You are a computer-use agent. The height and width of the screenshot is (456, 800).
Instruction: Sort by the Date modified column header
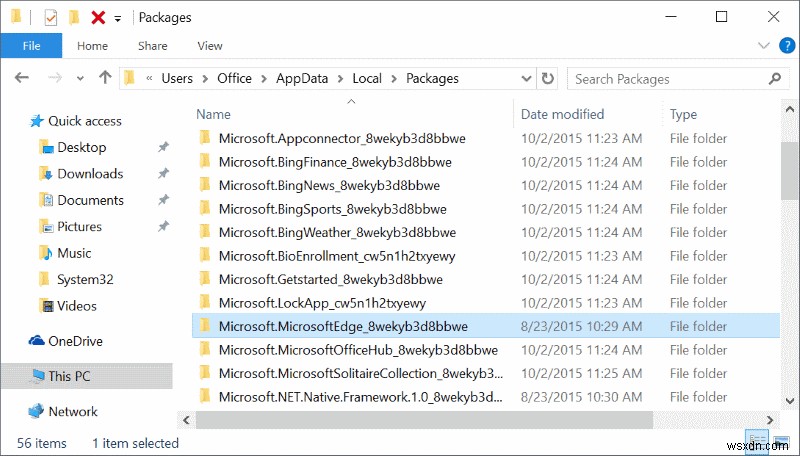click(562, 114)
